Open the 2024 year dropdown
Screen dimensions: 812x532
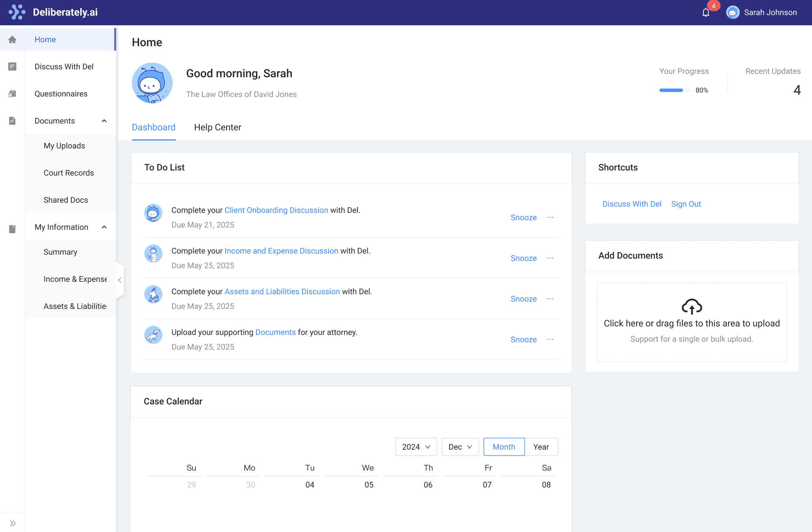point(416,447)
